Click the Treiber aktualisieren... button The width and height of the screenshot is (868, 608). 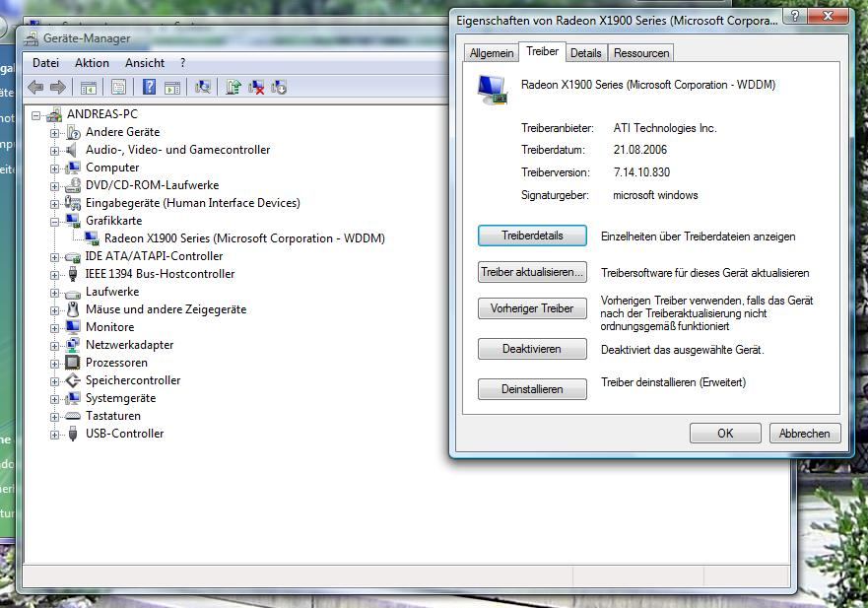(x=532, y=272)
